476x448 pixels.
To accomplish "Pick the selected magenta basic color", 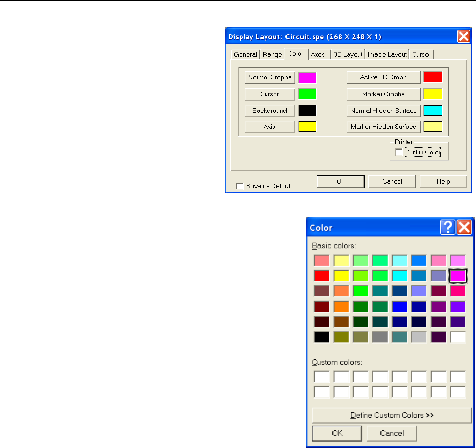I will pos(458,276).
